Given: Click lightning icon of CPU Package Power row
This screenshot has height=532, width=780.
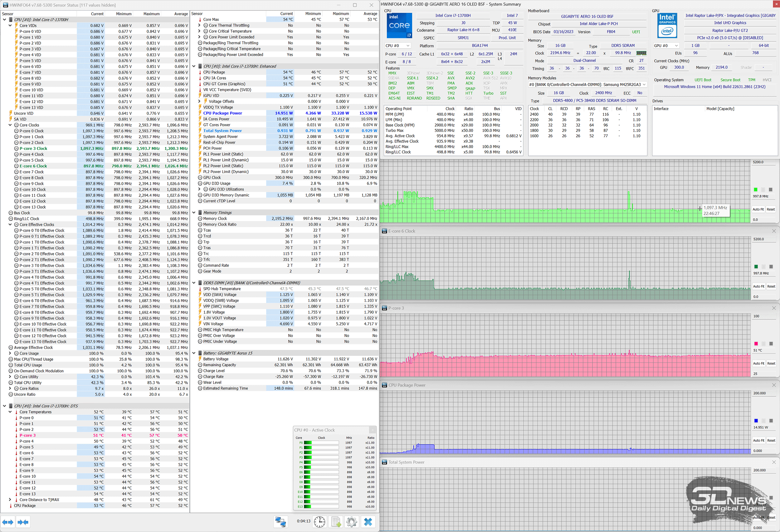Looking at the screenshot, I should pyautogui.click(x=200, y=113).
